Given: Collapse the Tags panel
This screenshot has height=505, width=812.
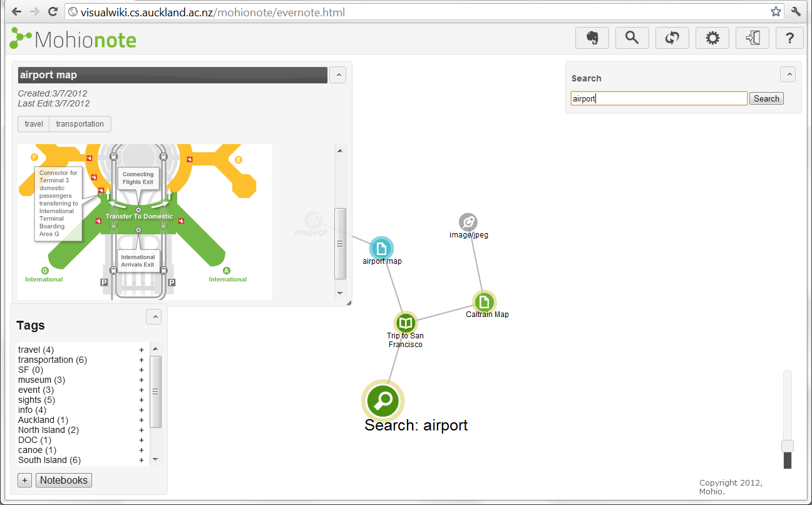Looking at the screenshot, I should click(154, 317).
